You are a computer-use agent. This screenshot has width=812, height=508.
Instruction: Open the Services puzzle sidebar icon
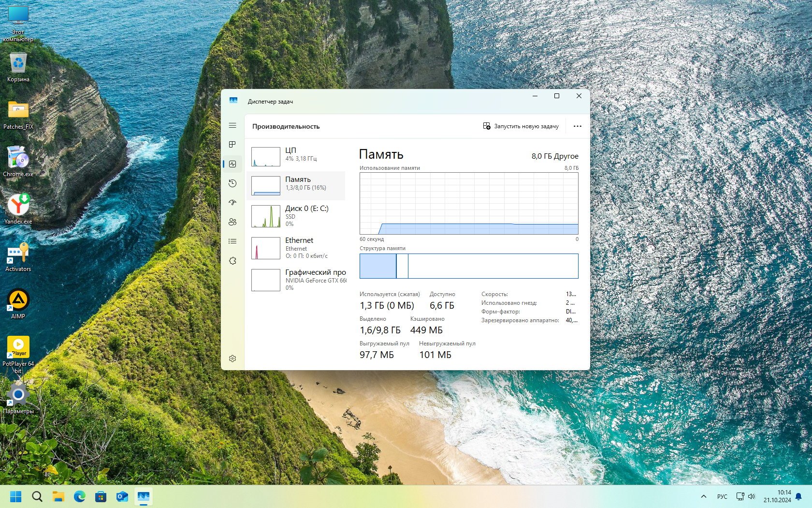click(x=232, y=261)
